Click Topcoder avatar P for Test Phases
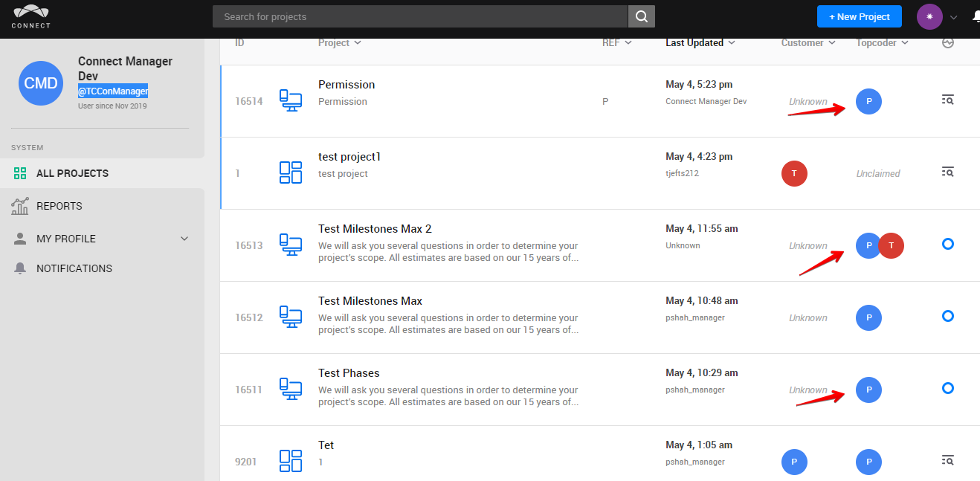Viewport: 980px width, 481px height. [x=868, y=390]
